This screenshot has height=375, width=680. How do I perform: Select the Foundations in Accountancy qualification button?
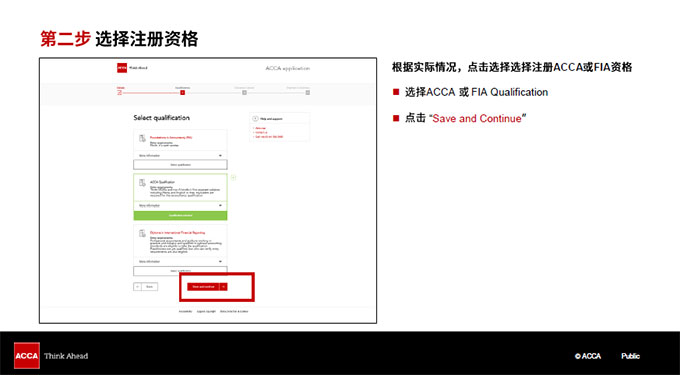(x=180, y=165)
